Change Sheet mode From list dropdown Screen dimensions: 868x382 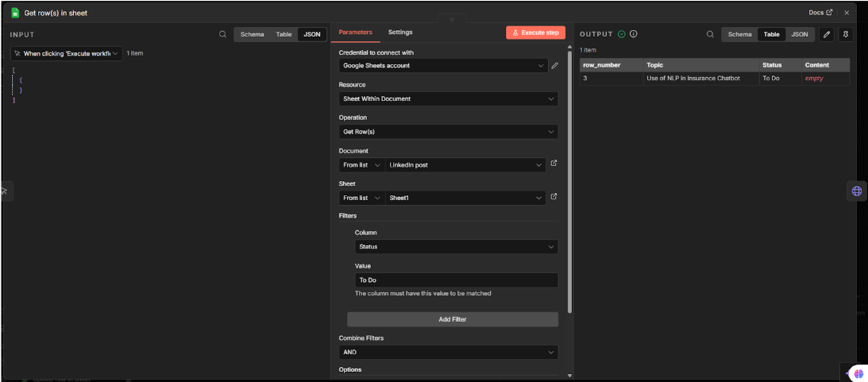[362, 198]
